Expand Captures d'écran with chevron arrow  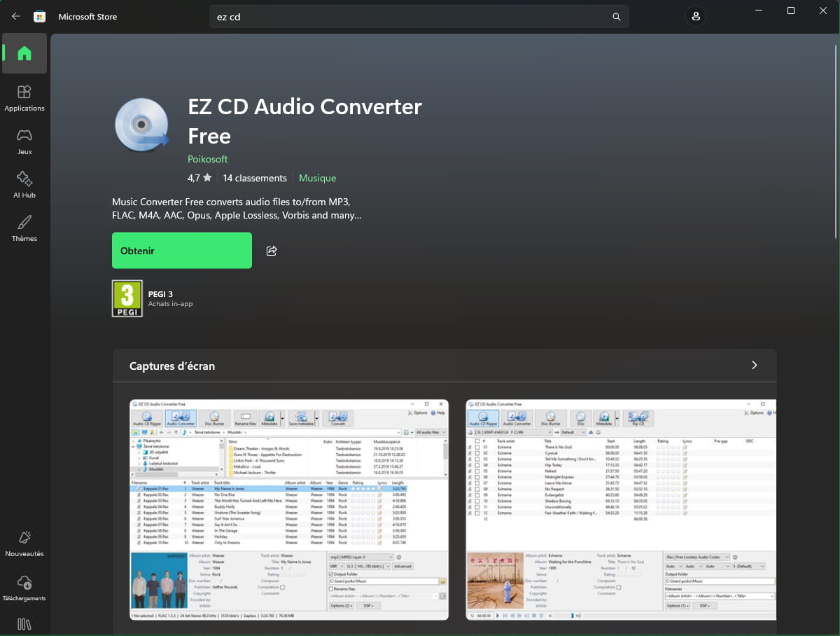coord(754,365)
